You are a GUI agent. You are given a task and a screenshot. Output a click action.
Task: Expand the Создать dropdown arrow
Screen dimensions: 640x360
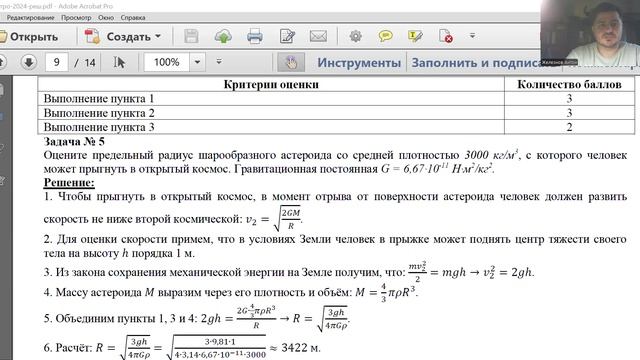click(158, 37)
